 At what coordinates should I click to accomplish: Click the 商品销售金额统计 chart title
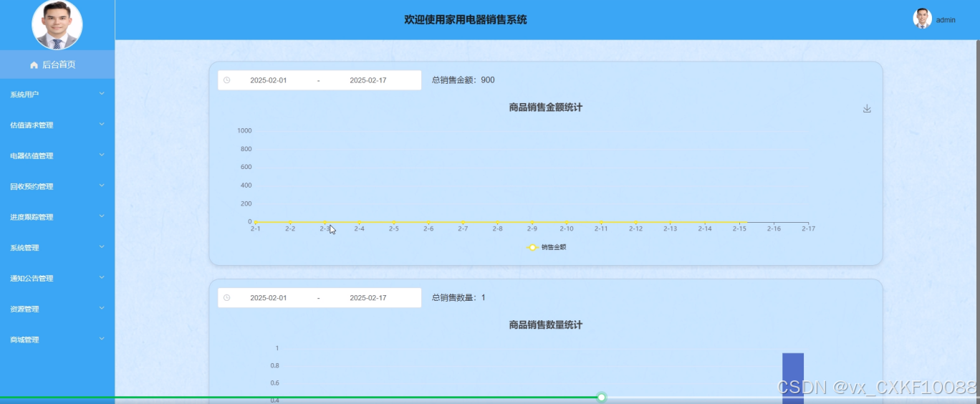(546, 107)
